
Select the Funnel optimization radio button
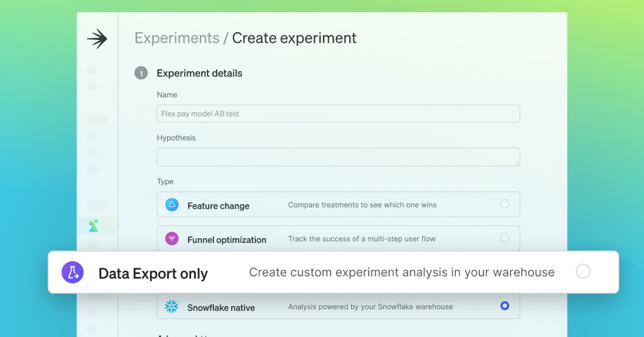(504, 238)
